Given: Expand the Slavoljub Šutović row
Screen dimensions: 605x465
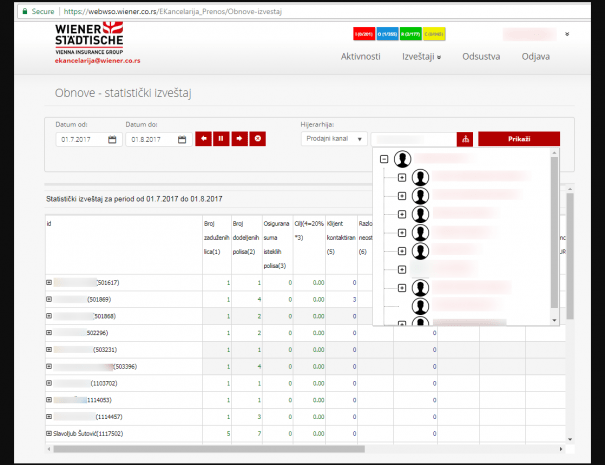Looking at the screenshot, I should (49, 433).
